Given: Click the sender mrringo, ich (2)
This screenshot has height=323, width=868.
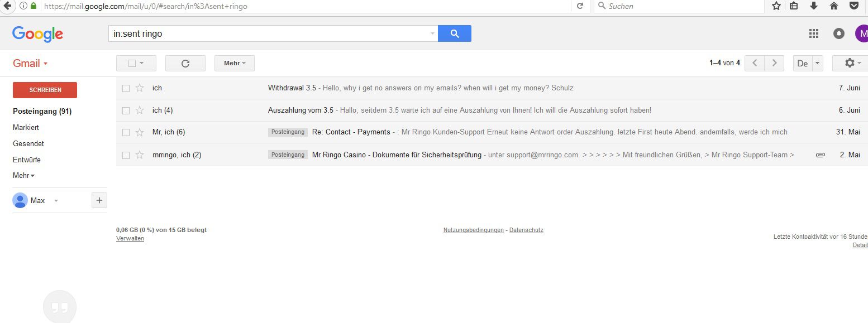Looking at the screenshot, I should click(177, 155).
